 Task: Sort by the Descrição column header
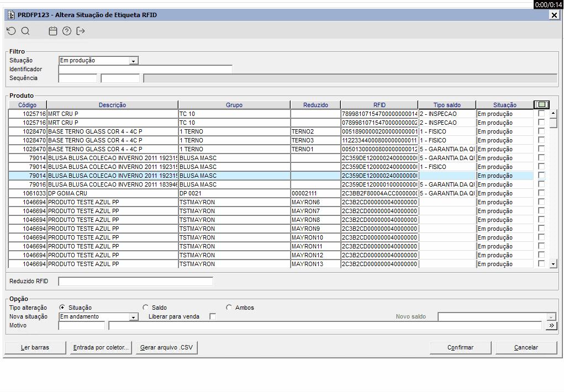[x=112, y=105]
